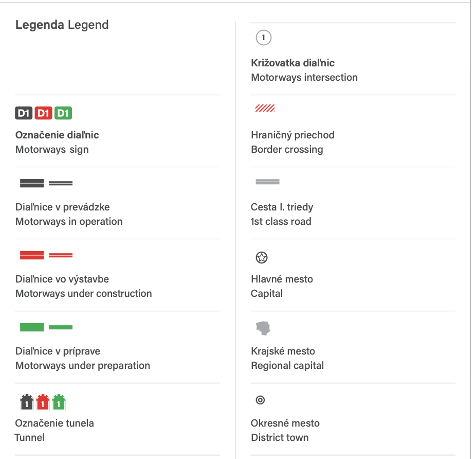This screenshot has height=459, width=476.
Task: Click the black tunnel marker icon
Action: [26, 402]
